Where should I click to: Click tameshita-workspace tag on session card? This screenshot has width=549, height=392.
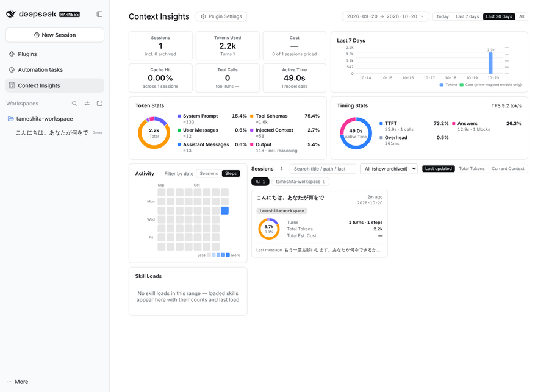tap(282, 211)
